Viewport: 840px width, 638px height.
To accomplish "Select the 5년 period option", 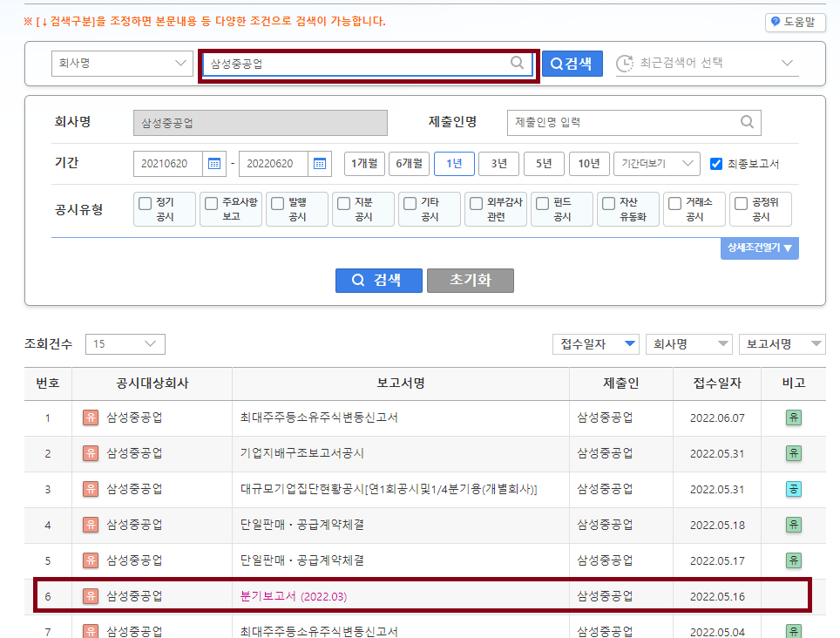I will (544, 163).
